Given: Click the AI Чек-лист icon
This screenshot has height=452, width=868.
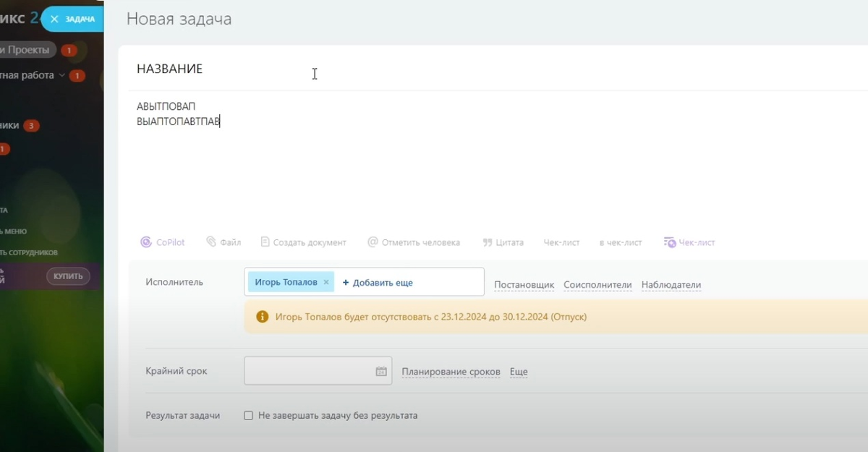Looking at the screenshot, I should click(670, 242).
